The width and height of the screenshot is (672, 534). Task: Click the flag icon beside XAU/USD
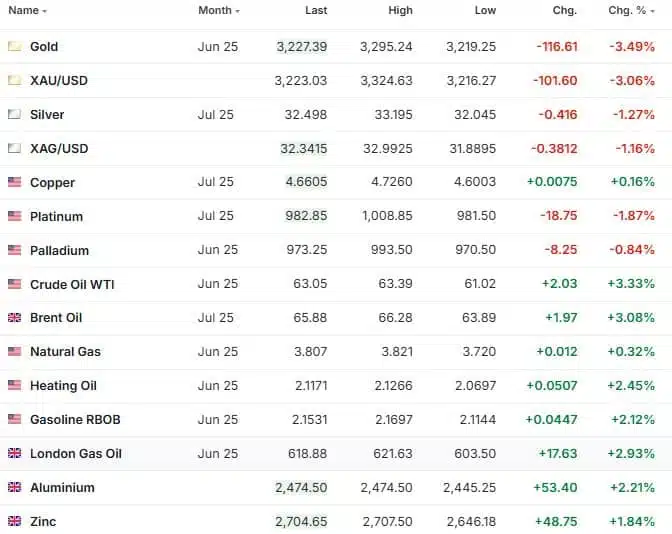pos(14,81)
